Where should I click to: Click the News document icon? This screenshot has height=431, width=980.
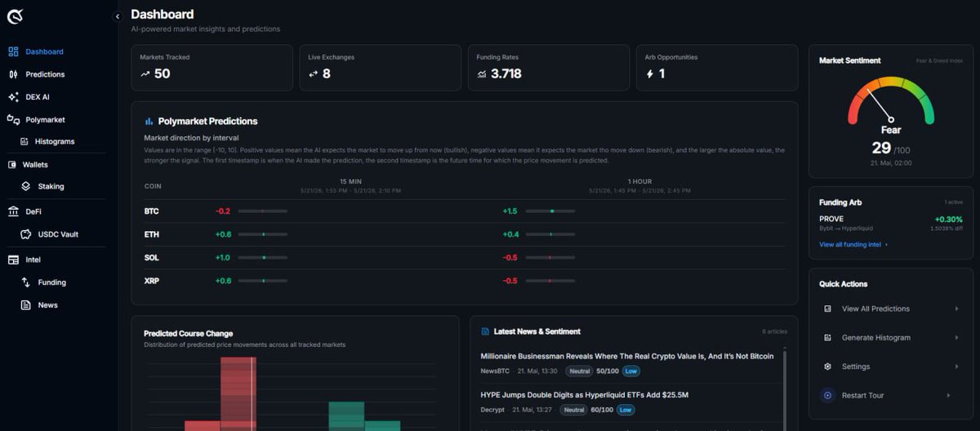tap(25, 304)
